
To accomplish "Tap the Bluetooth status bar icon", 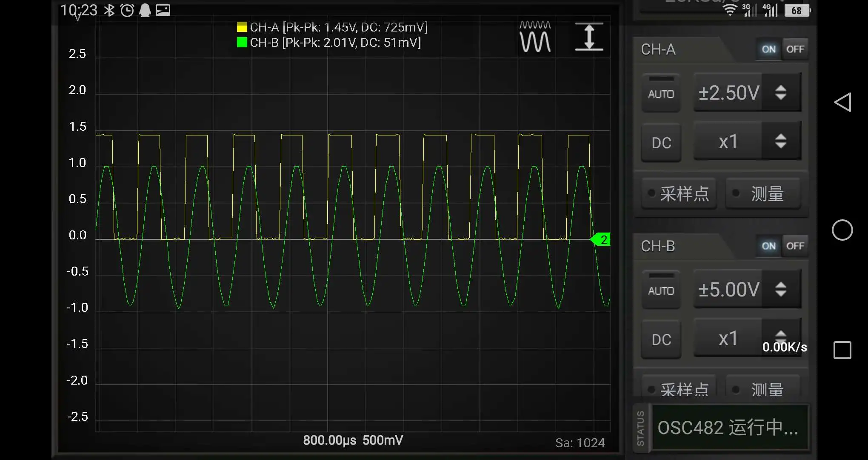I will pyautogui.click(x=109, y=10).
